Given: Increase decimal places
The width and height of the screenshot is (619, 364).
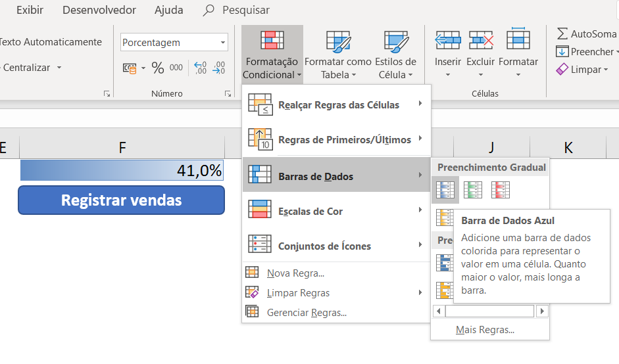Looking at the screenshot, I should tap(200, 68).
